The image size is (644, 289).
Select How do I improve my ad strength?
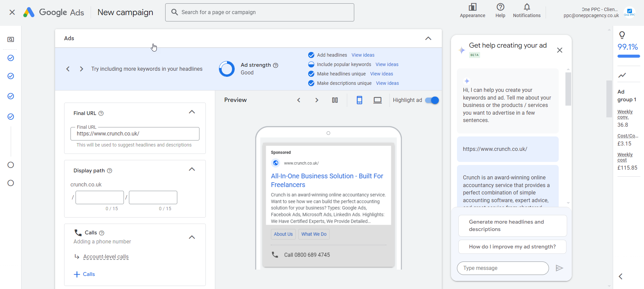tap(512, 247)
